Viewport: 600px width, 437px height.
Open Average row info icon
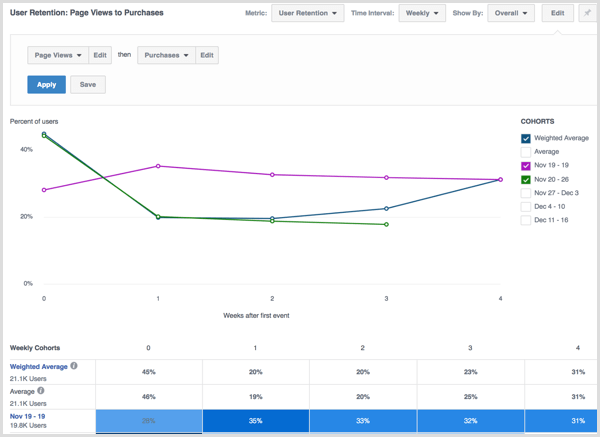41,391
